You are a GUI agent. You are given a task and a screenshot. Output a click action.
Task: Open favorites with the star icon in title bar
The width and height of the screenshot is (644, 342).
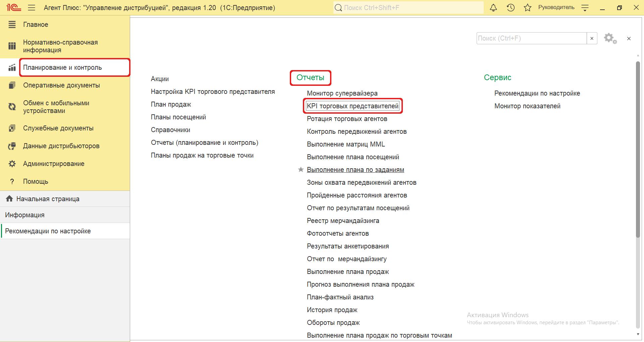click(527, 7)
